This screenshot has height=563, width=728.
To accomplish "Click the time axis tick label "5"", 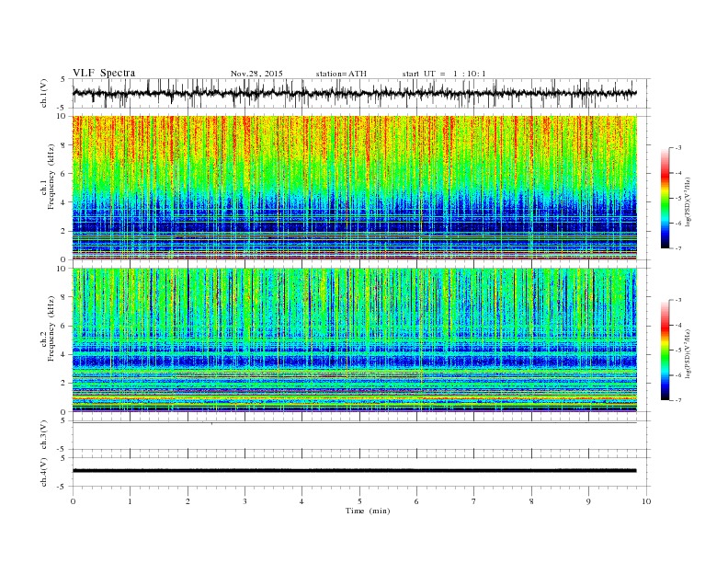I will [x=359, y=501].
